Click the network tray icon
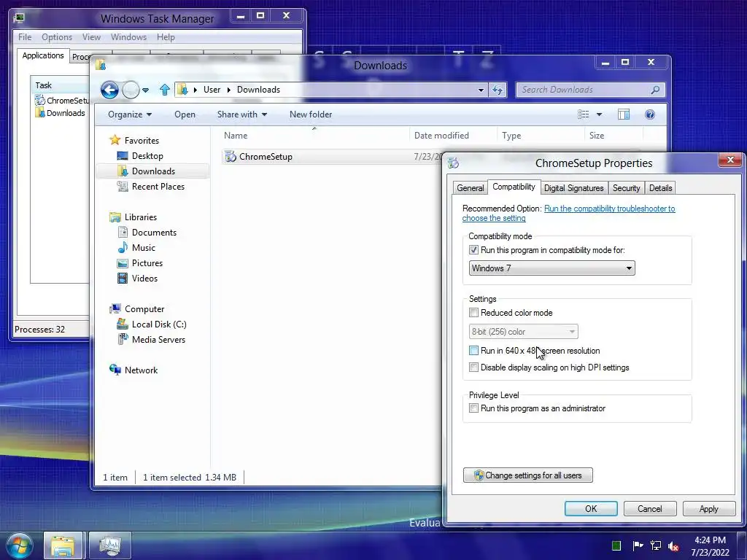This screenshot has height=560, width=747. click(x=656, y=545)
